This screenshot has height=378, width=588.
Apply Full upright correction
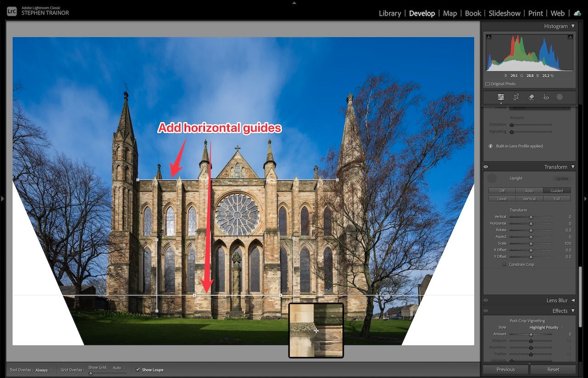557,199
